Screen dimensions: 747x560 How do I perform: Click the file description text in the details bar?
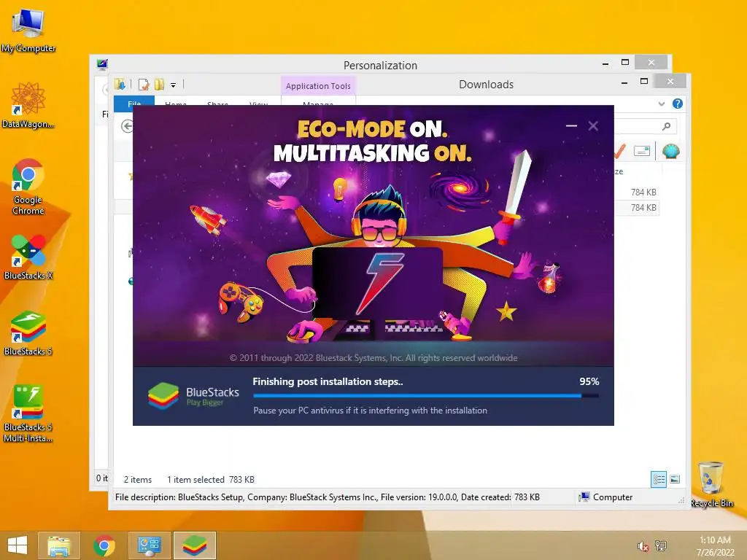coord(312,497)
